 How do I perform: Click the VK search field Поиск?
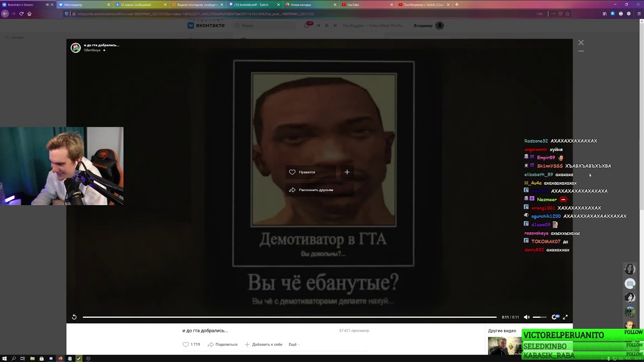(267, 25)
